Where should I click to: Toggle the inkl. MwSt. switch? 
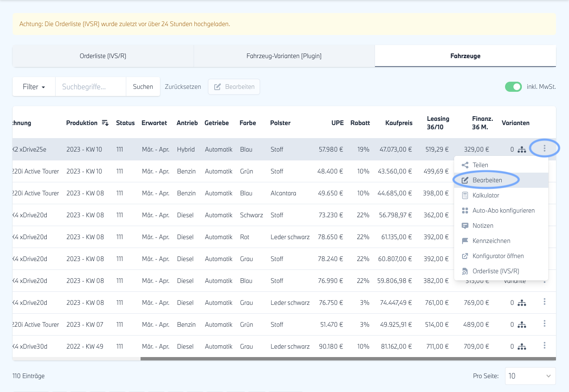[x=513, y=87]
